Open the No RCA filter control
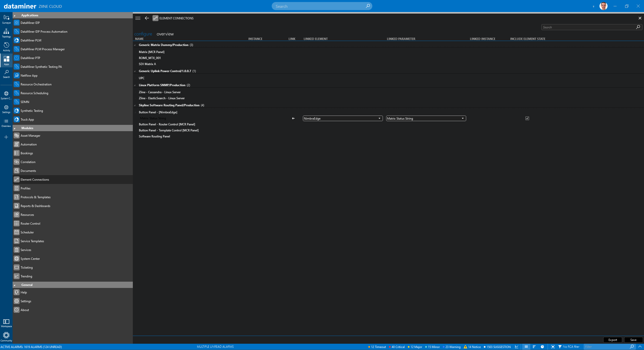This screenshot has width=644, height=350. pyautogui.click(x=569, y=347)
